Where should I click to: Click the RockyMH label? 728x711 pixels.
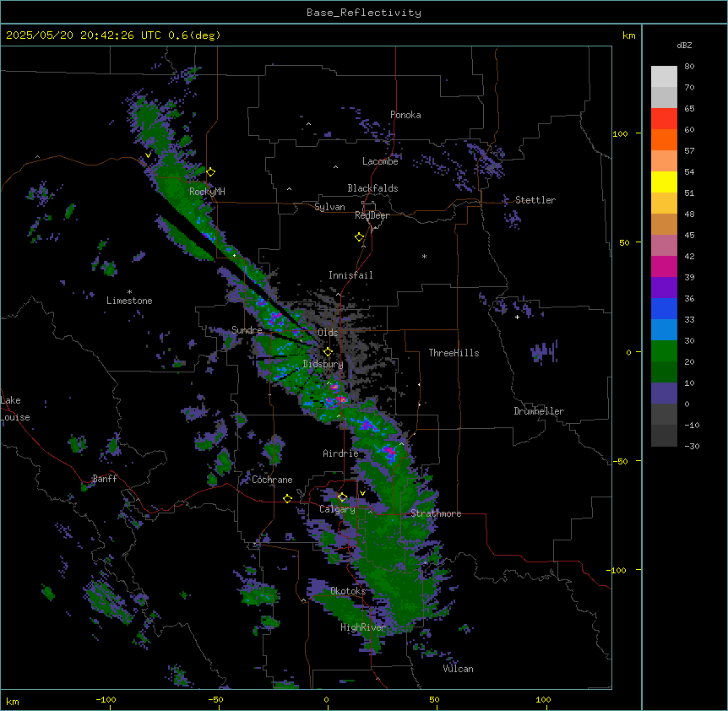tap(207, 192)
